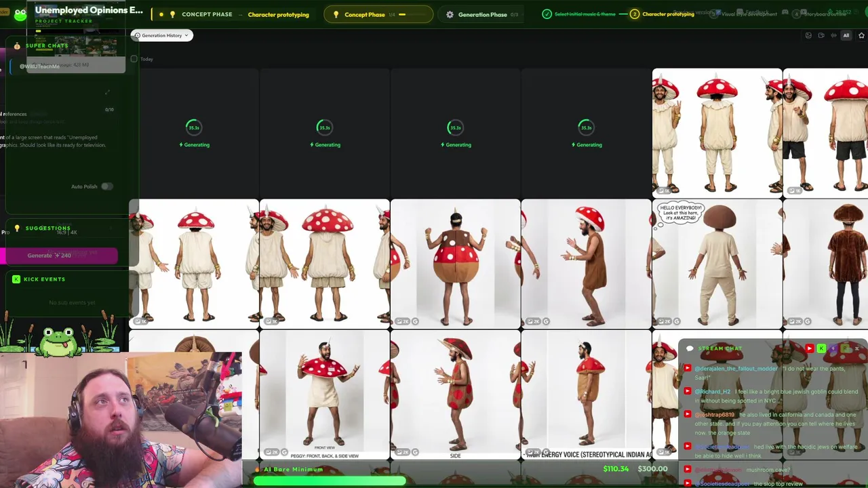Tick the Today group checkbox
The width and height of the screenshot is (868, 488).
click(x=134, y=59)
